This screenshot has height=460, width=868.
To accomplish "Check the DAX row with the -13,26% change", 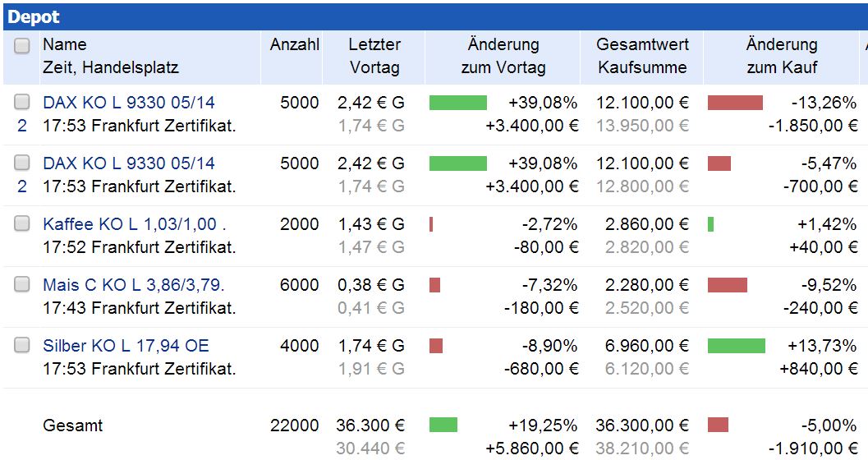I will tap(22, 102).
